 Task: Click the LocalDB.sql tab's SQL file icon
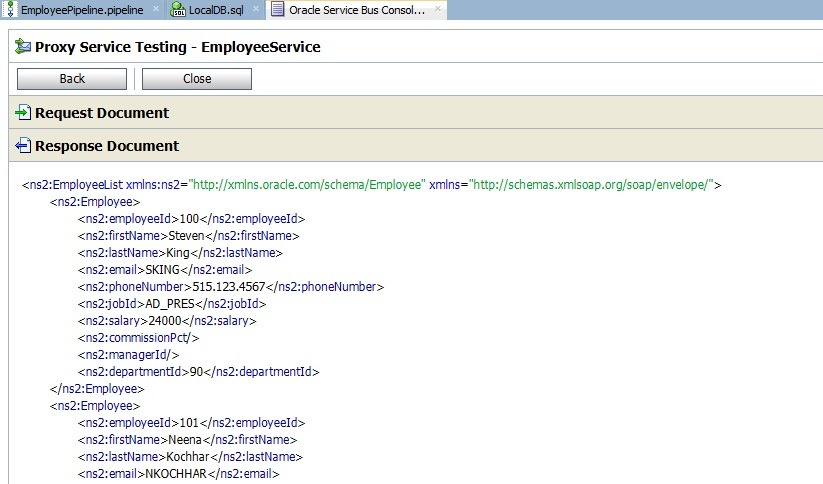177,10
